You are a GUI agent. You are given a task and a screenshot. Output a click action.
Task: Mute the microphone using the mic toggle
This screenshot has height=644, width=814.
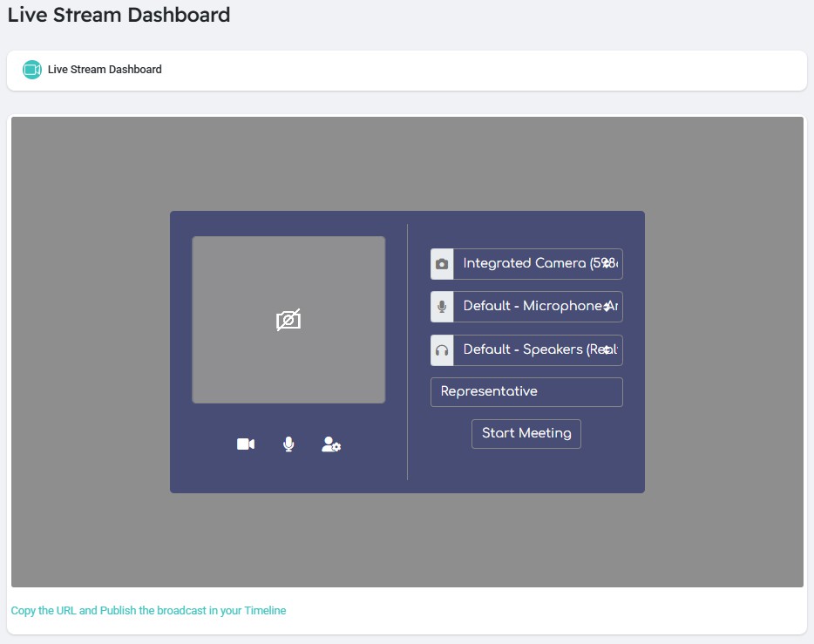click(x=288, y=444)
